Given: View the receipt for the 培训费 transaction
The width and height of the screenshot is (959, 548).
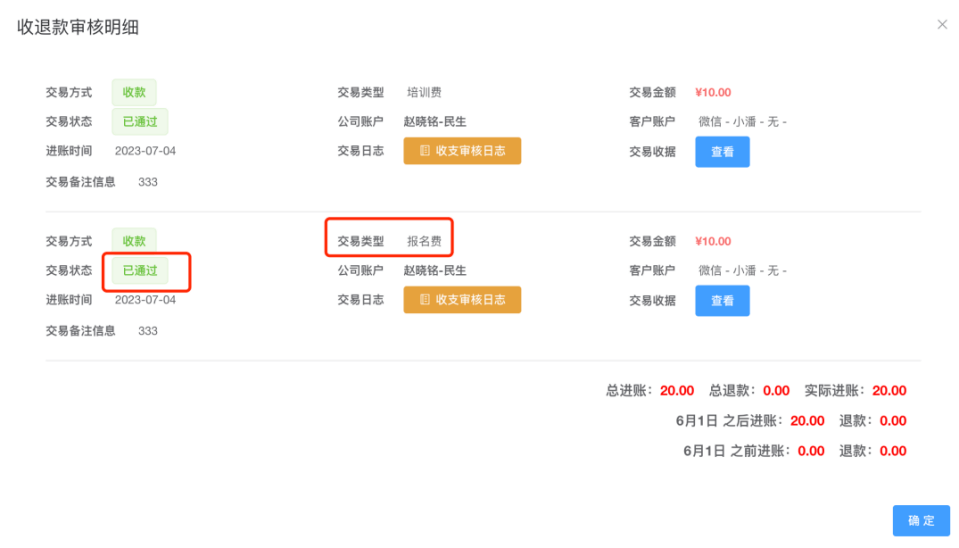Looking at the screenshot, I should pos(722,152).
